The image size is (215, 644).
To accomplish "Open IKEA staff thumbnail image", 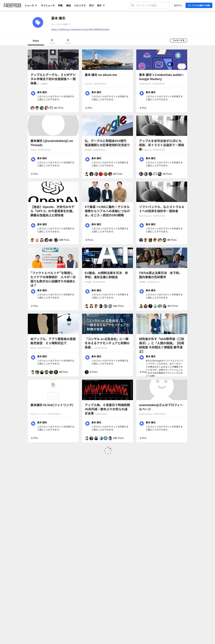I will tap(53, 258).
